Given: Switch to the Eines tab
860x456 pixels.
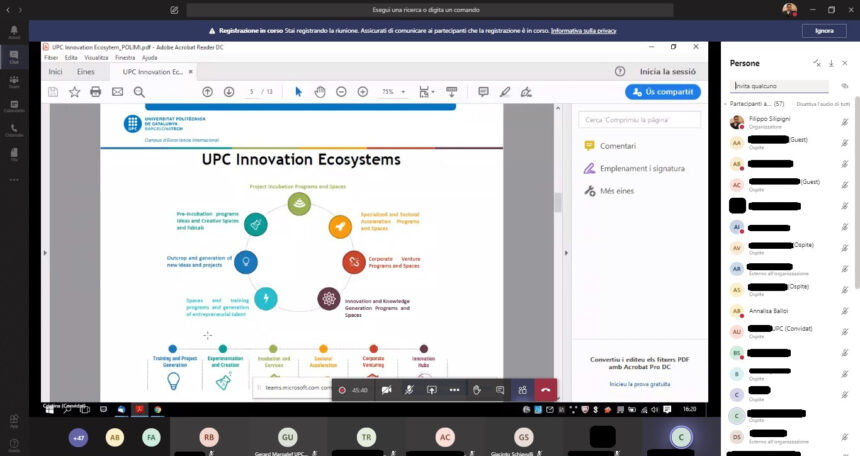Looking at the screenshot, I should (86, 72).
